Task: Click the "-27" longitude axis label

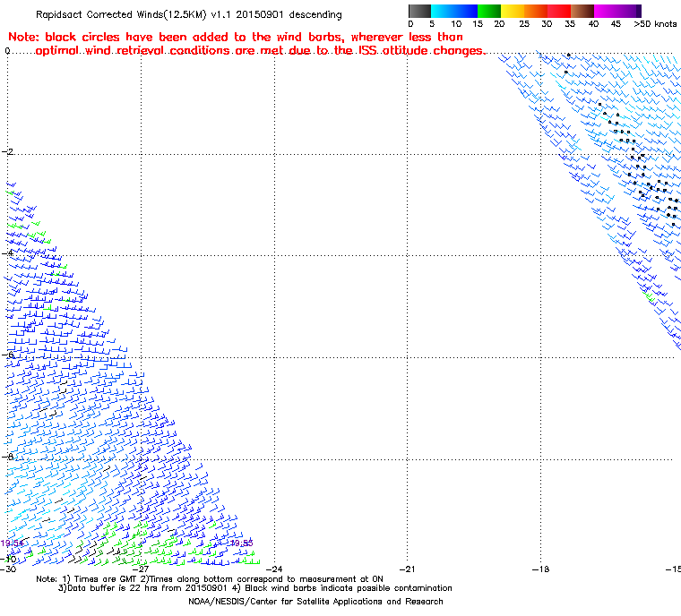Action: [x=141, y=569]
